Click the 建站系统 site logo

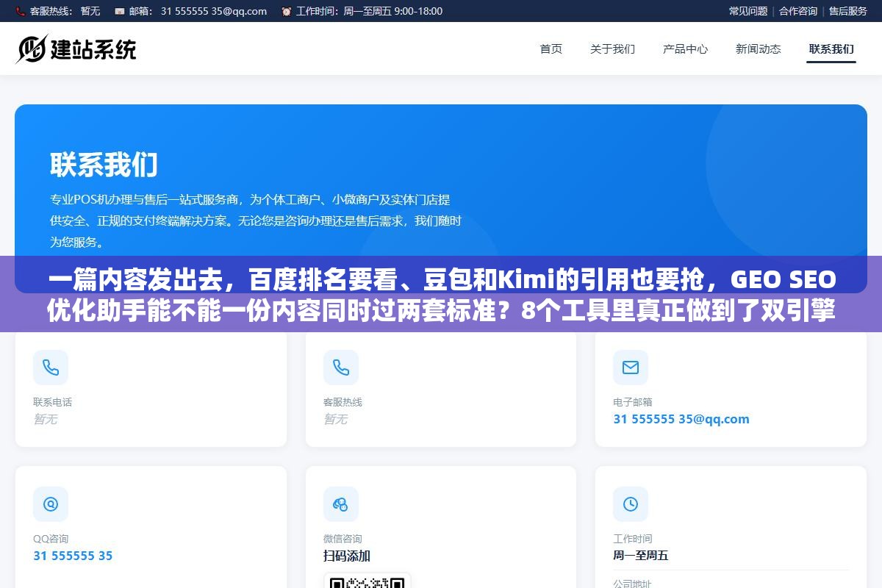76,49
